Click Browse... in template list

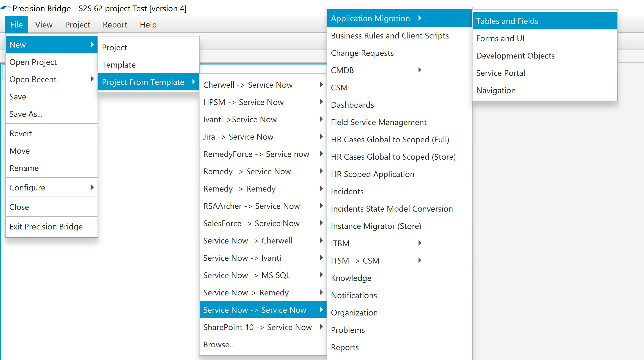coord(263,344)
